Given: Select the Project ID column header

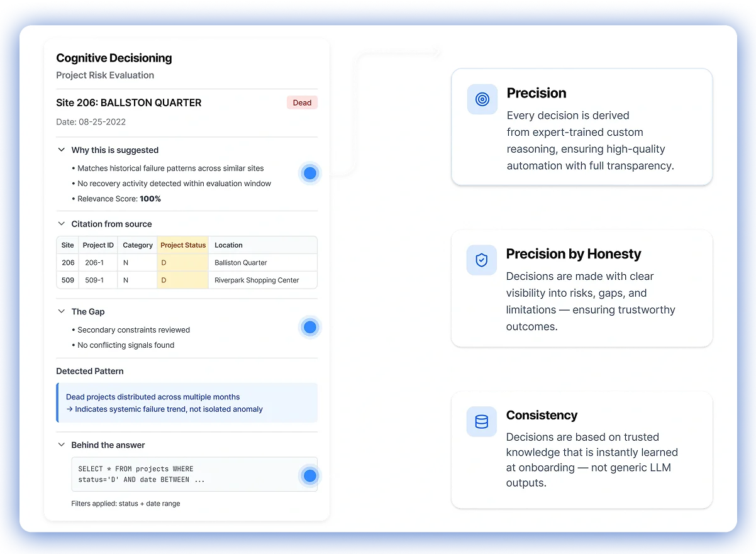Looking at the screenshot, I should (x=98, y=245).
